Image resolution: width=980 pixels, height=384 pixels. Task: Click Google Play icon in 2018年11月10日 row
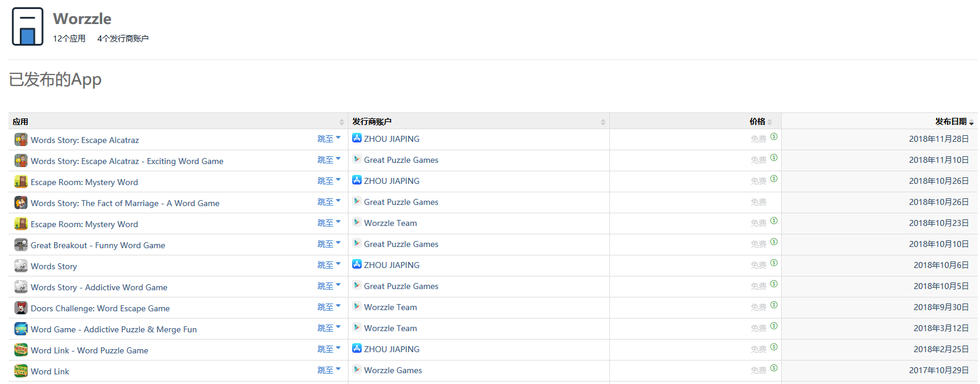[x=357, y=159]
